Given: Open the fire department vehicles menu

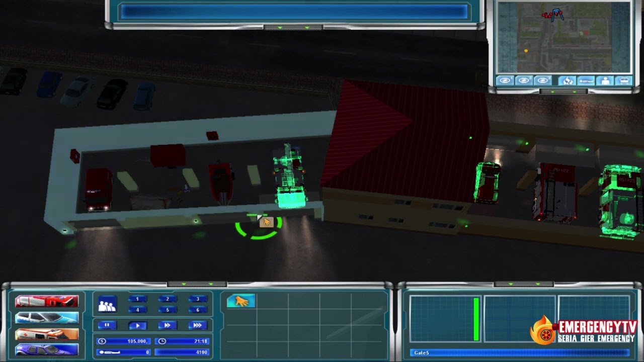Looking at the screenshot, I should click(46, 301).
